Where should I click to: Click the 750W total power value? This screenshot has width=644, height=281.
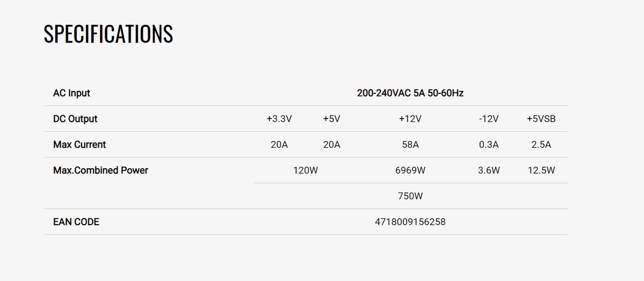[410, 196]
